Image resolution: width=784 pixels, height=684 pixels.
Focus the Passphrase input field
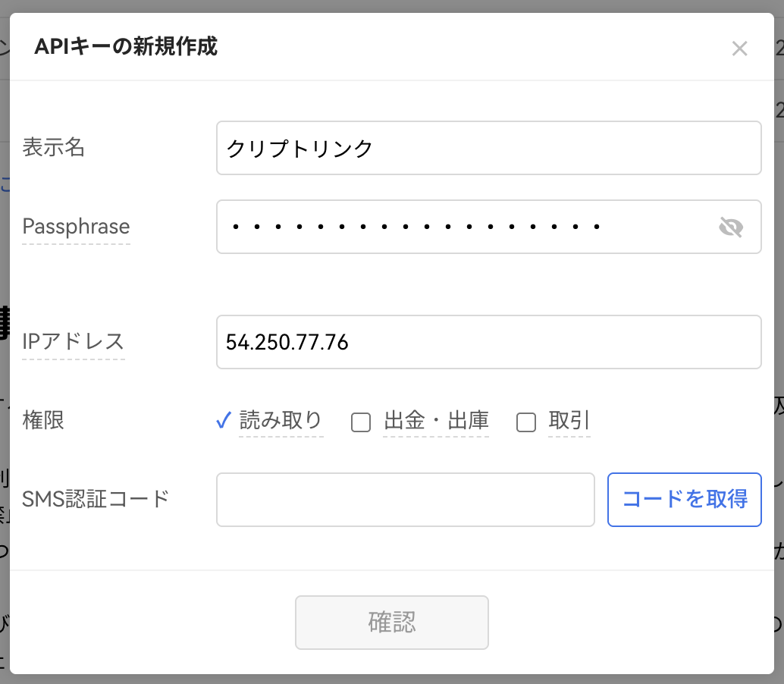click(488, 227)
